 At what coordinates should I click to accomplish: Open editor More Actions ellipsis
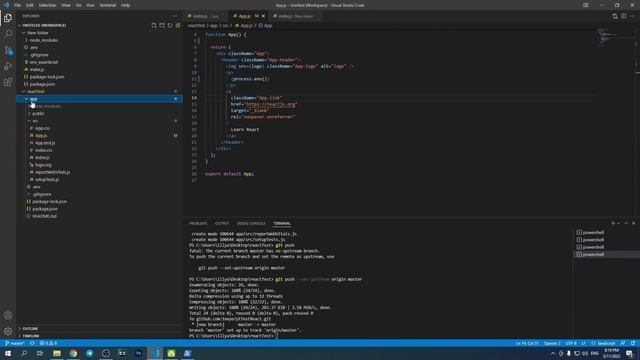(633, 16)
